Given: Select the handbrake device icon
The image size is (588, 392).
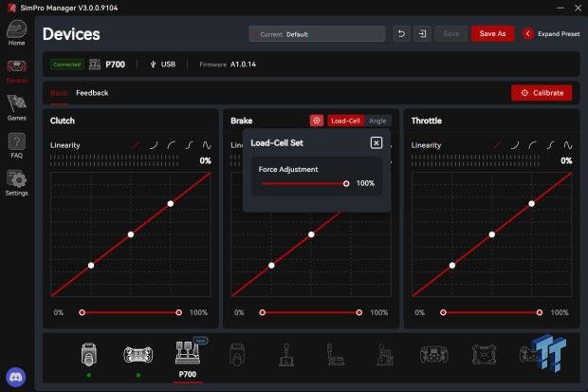Looking at the screenshot, I should 335,354.
